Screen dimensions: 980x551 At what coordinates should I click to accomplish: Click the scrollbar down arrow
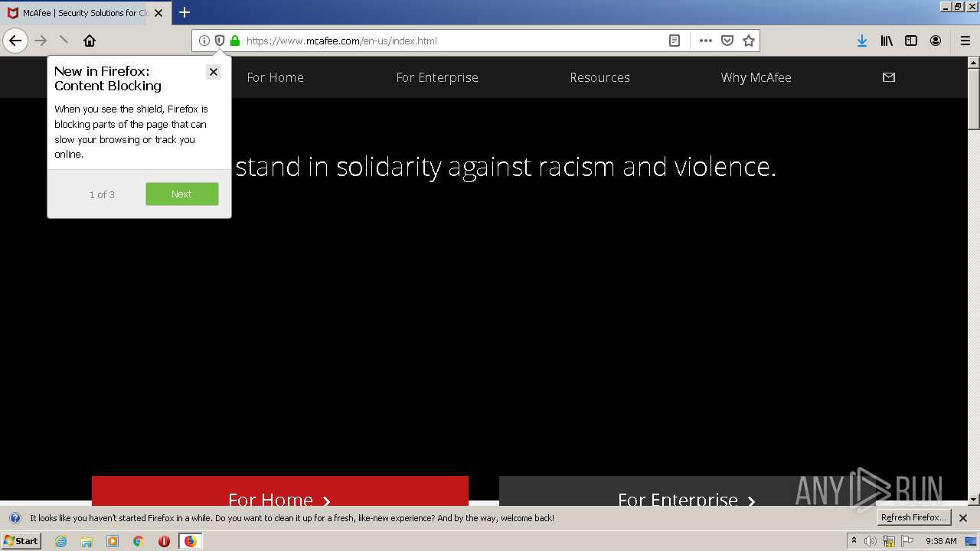(974, 499)
